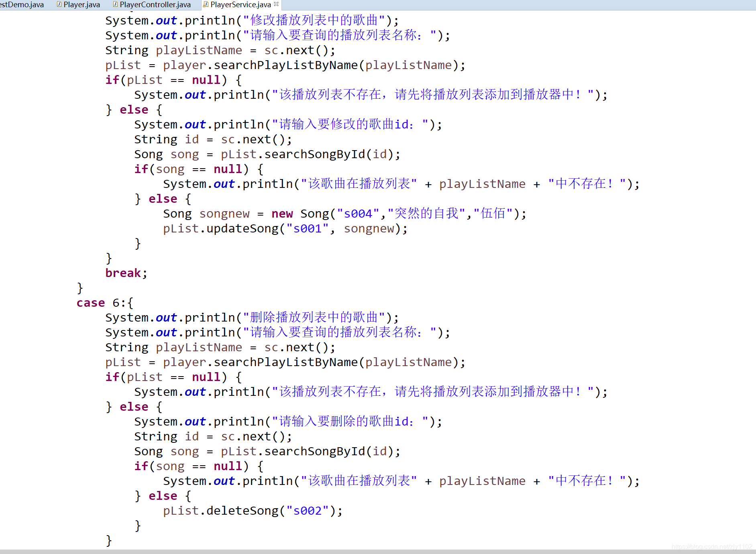Click the println "请输入要修改的歌曲id：" line
The width and height of the screenshot is (756, 554).
[x=288, y=124]
